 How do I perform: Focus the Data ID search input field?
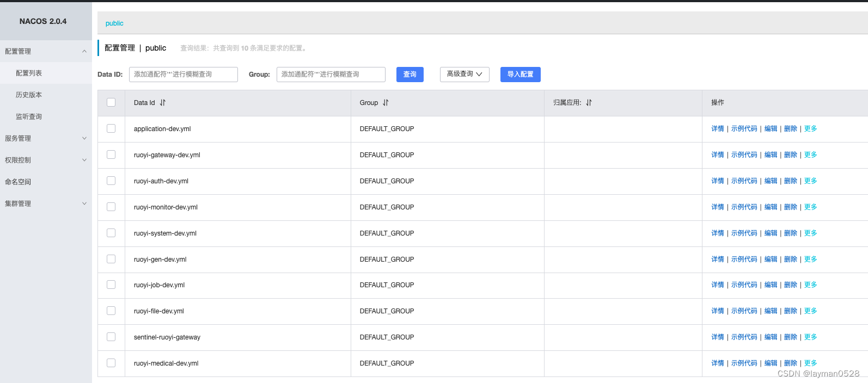[x=184, y=75]
